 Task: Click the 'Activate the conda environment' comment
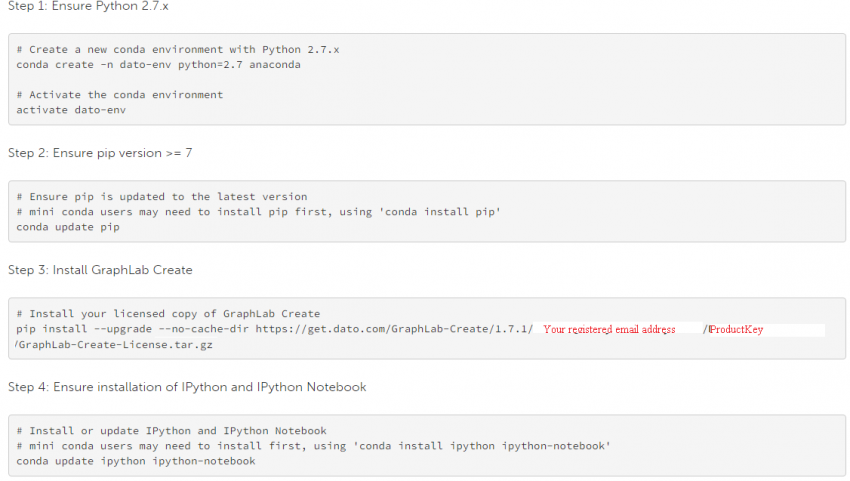[120, 95]
